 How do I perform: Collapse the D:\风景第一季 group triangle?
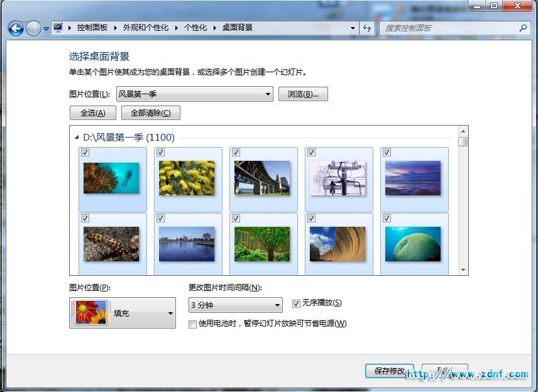pyautogui.click(x=77, y=138)
